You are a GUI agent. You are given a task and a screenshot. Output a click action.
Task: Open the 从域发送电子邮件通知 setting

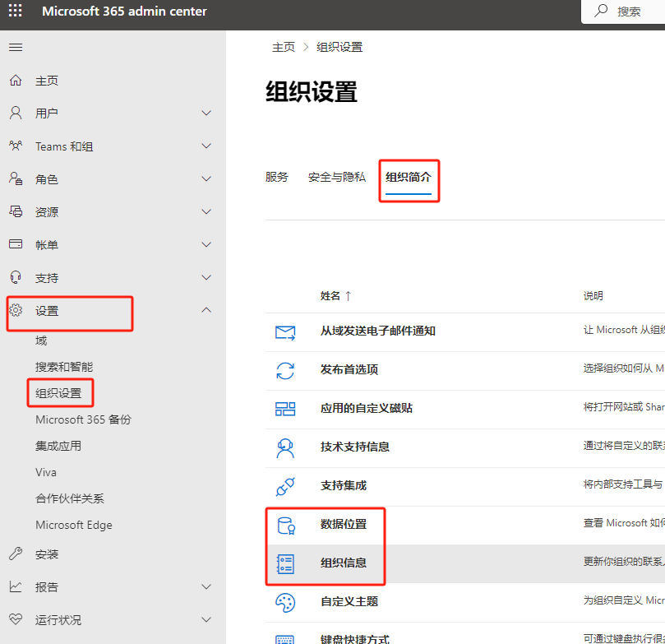pyautogui.click(x=378, y=331)
